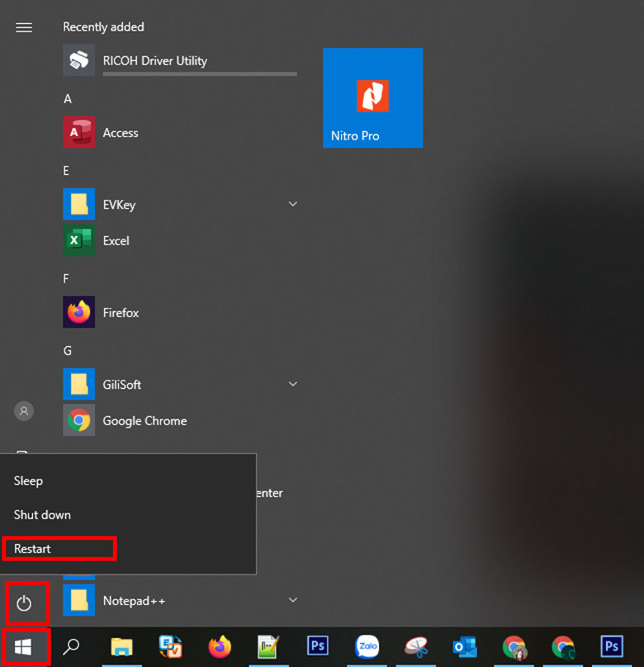Expand the EVKey folder chevron
Image resolution: width=644 pixels, height=667 pixels.
tap(292, 204)
